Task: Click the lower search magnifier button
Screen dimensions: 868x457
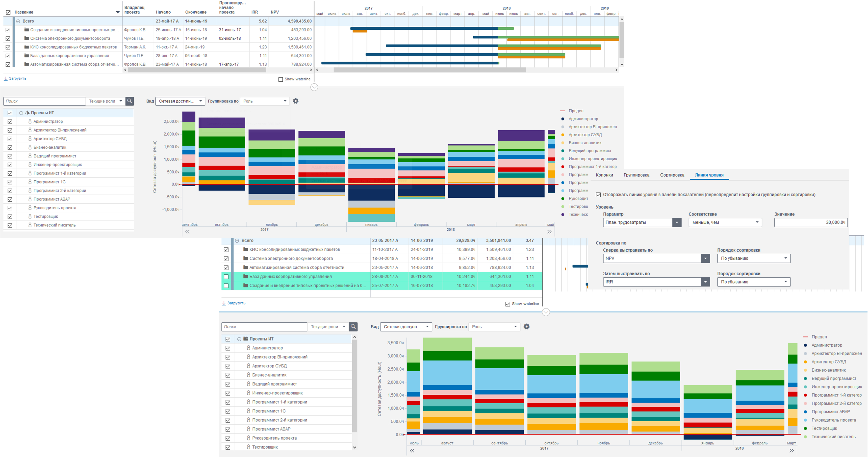Action: point(353,327)
